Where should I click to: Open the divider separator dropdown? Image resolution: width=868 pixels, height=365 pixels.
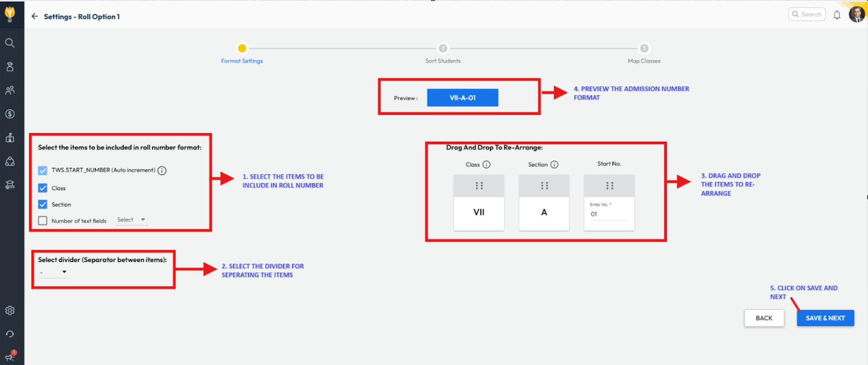(53, 272)
